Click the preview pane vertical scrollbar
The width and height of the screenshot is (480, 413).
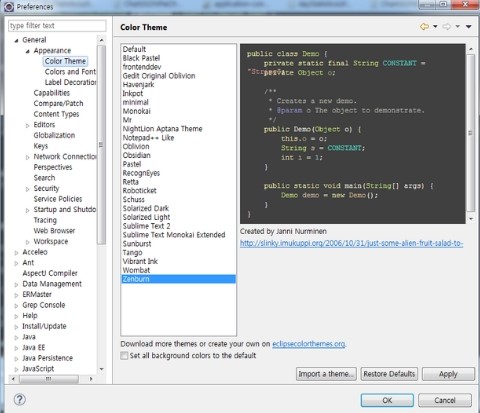471,133
